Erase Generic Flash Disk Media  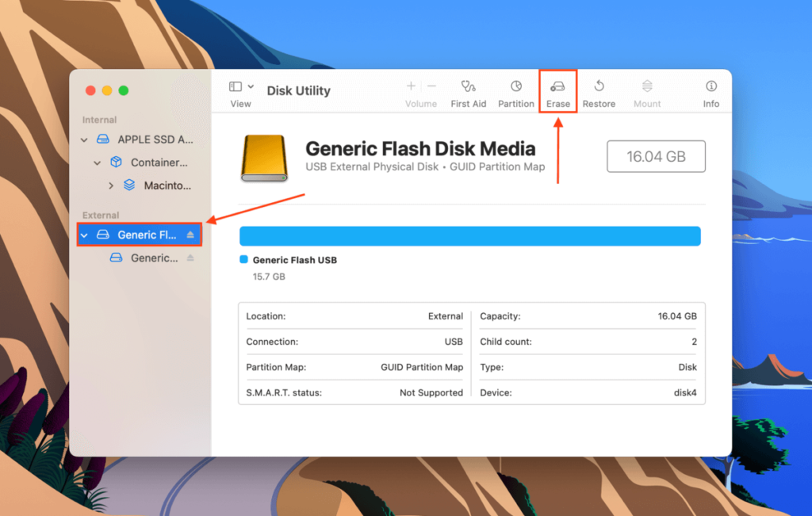[557, 87]
